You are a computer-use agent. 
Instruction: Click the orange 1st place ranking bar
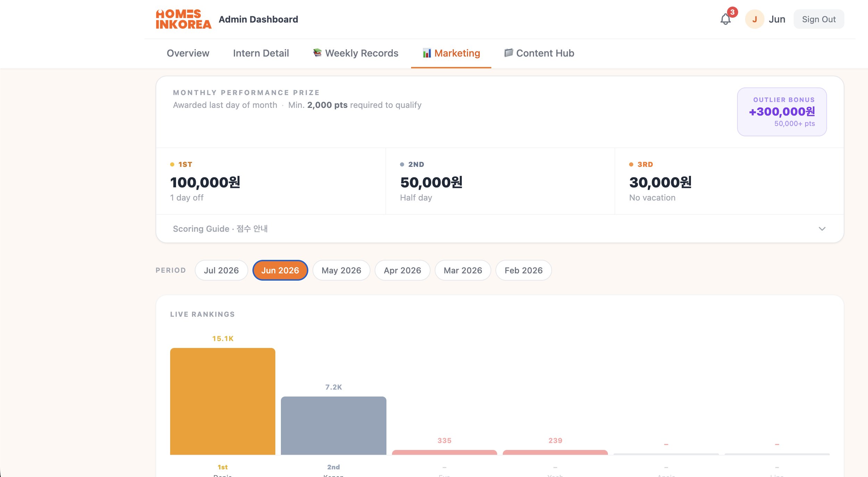click(x=223, y=401)
